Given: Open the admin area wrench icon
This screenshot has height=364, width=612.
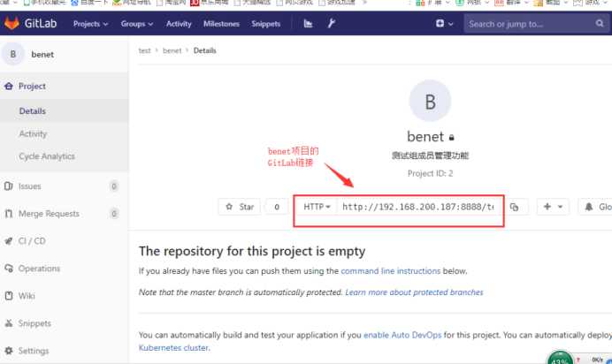Looking at the screenshot, I should (x=332, y=23).
